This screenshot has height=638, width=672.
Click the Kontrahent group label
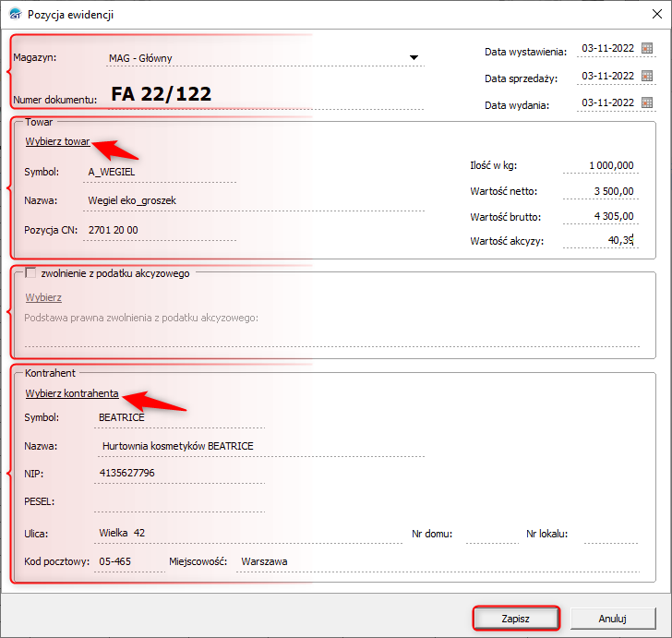[50, 373]
